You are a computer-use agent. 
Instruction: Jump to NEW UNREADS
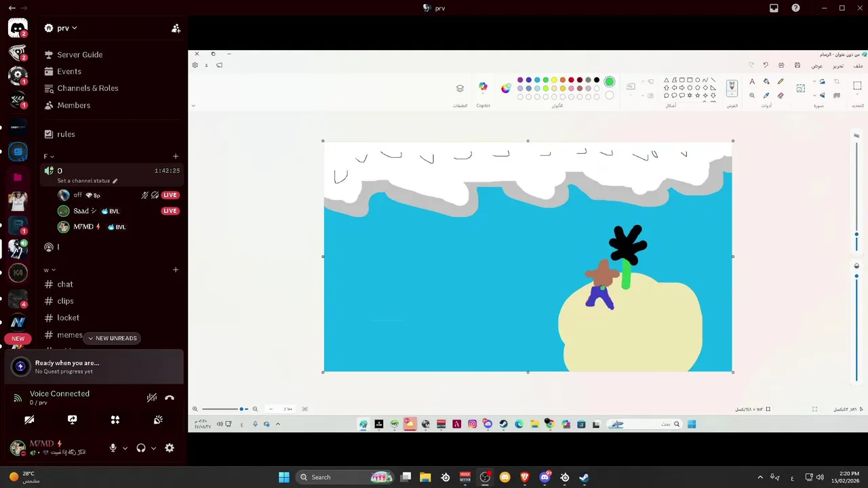coord(112,338)
